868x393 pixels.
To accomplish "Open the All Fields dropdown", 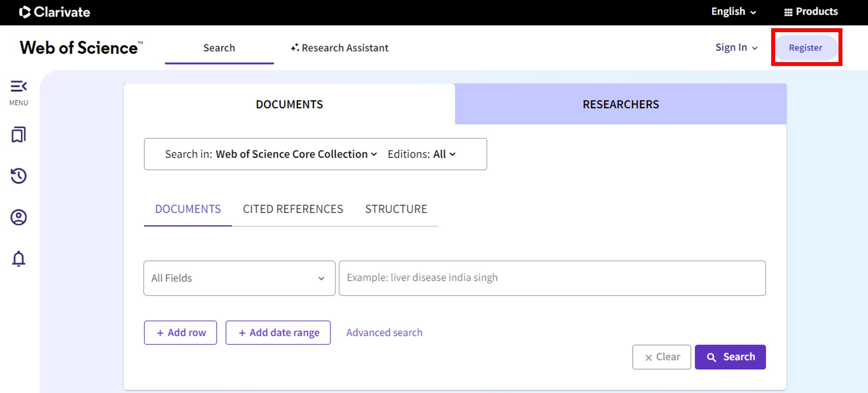I will (x=240, y=278).
